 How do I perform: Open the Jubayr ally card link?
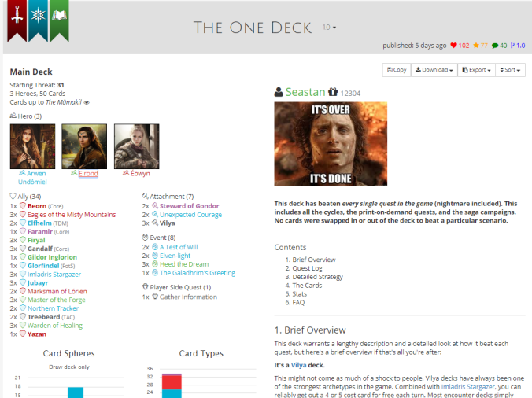[x=38, y=282]
